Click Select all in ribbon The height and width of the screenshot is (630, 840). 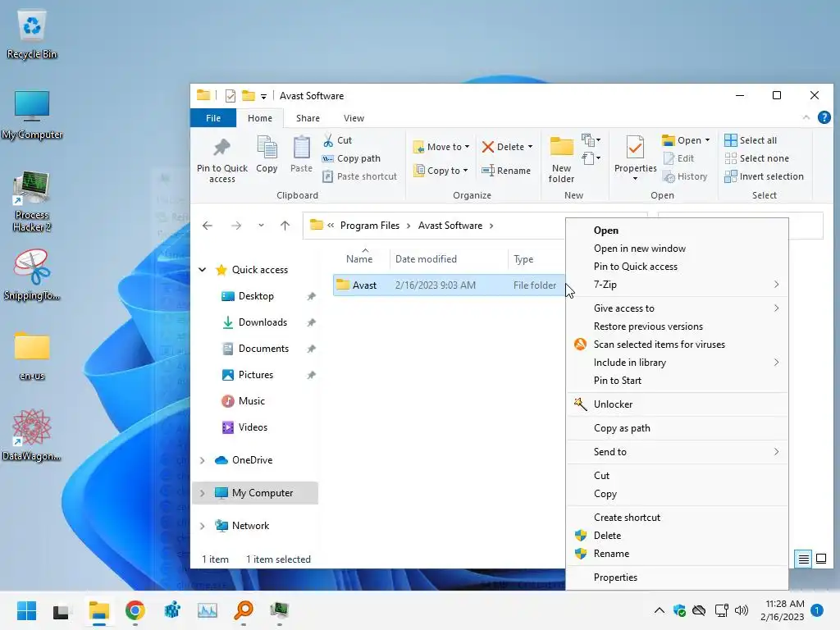click(751, 140)
